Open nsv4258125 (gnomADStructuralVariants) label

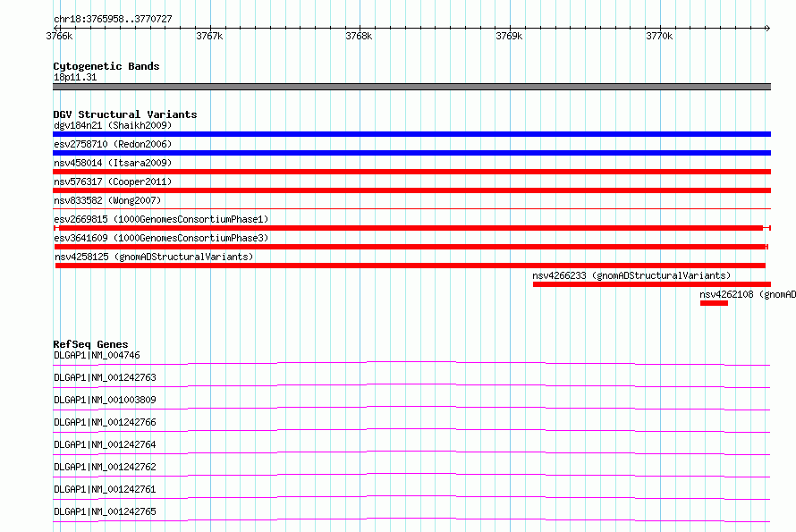tap(154, 257)
